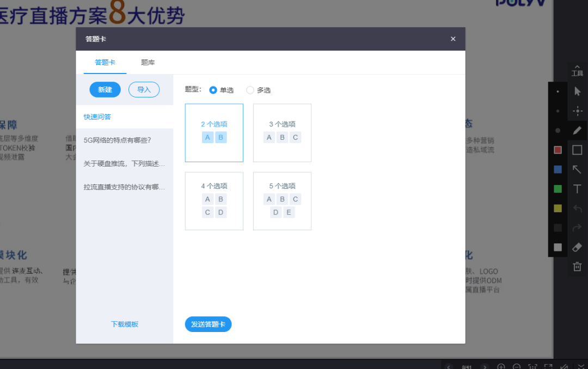Screen dimensions: 588x369
Task: Select the eraser tool
Action: coord(577,247)
